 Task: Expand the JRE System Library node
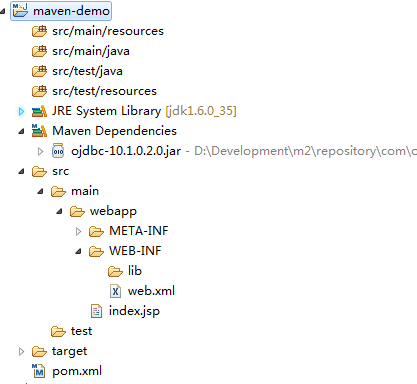(x=21, y=111)
